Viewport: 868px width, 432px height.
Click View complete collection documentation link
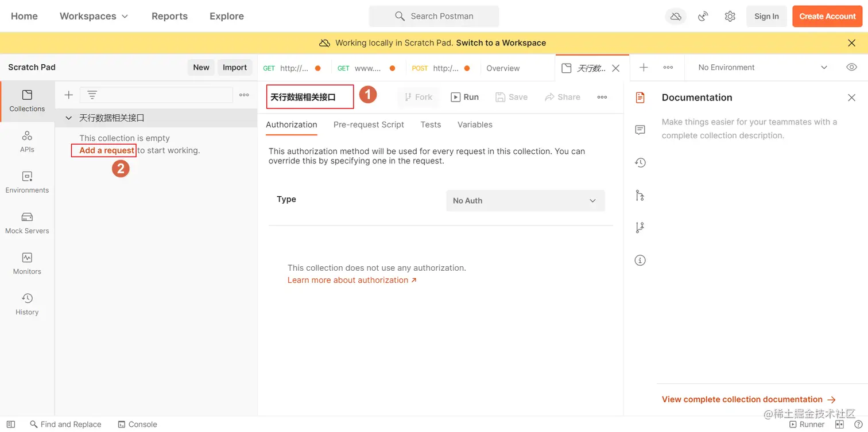pos(749,399)
